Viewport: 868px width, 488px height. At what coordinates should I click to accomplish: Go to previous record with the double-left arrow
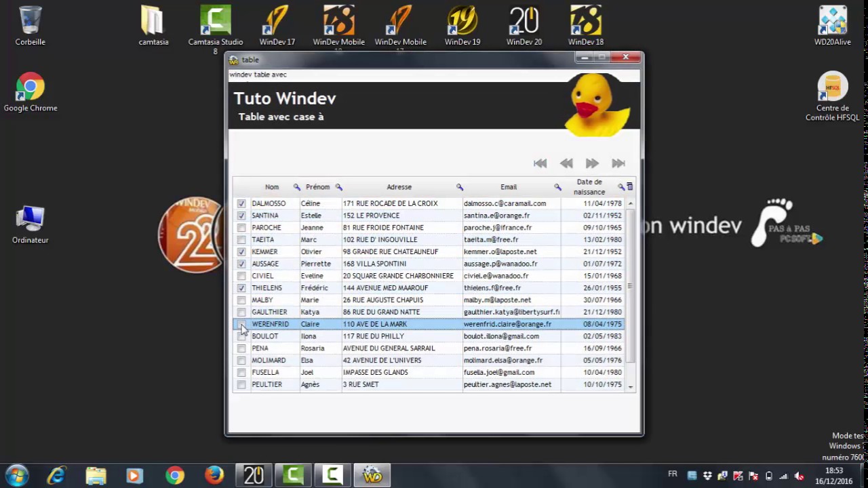point(566,163)
